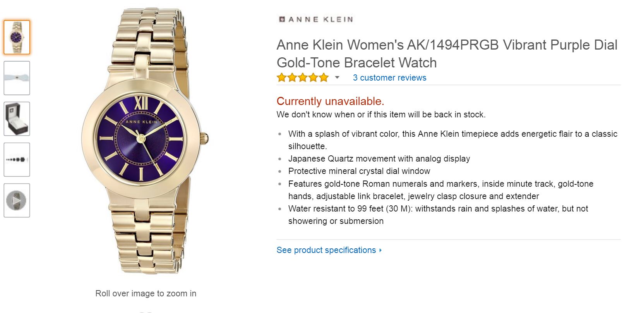Viewport: 644px width, 313px height.
Task: Click the Roll over image to zoom in caption
Action: pyautogui.click(x=146, y=294)
